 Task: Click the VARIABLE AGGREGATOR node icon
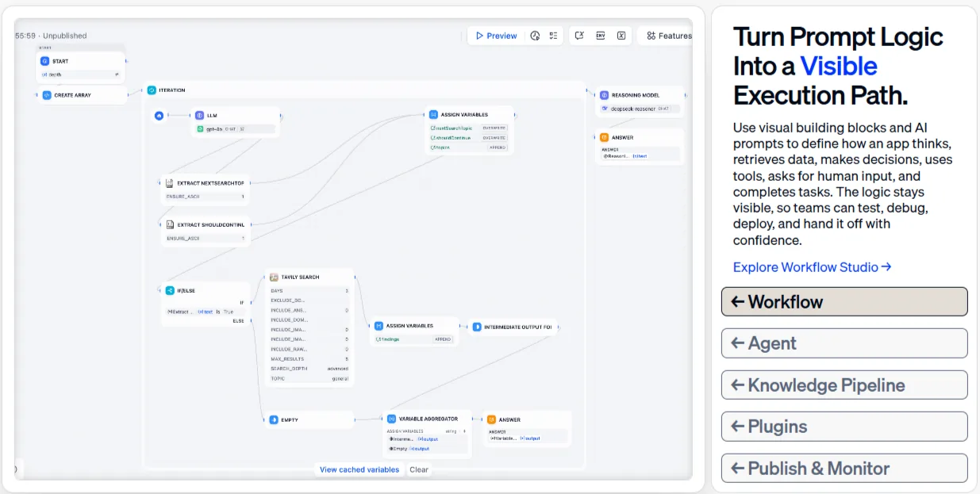pos(391,419)
